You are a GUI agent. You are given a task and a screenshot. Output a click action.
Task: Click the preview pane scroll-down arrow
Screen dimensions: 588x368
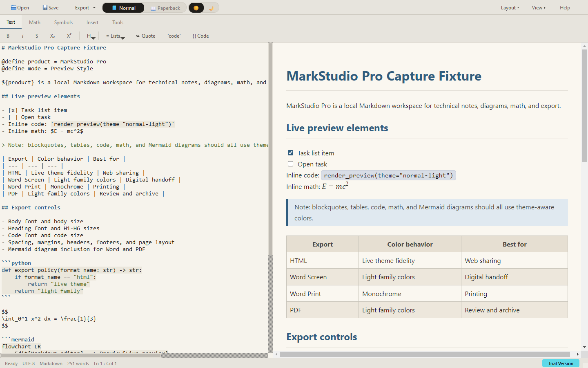pyautogui.click(x=584, y=347)
